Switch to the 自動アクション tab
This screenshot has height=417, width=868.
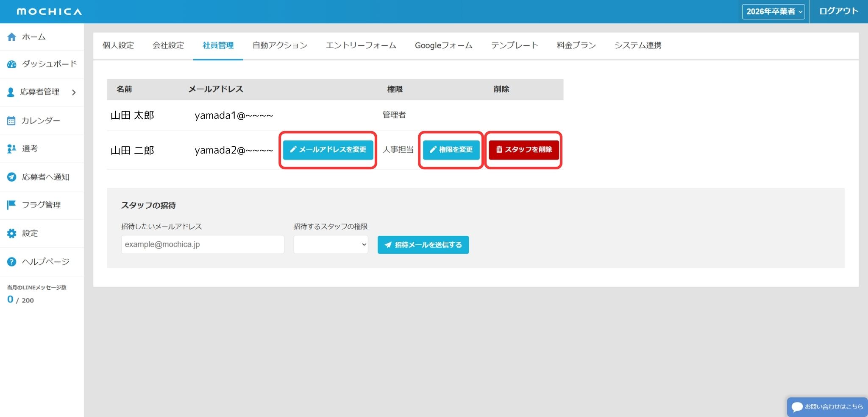pyautogui.click(x=280, y=45)
